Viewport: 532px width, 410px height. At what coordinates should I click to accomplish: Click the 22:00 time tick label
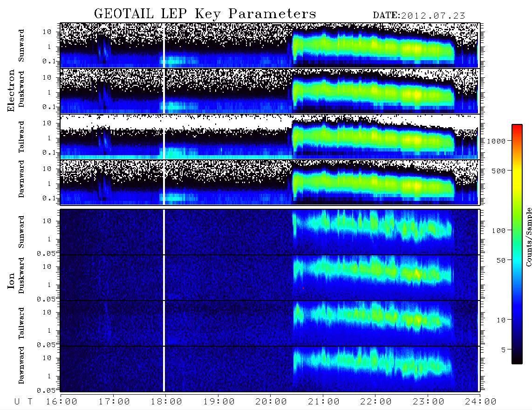point(376,402)
